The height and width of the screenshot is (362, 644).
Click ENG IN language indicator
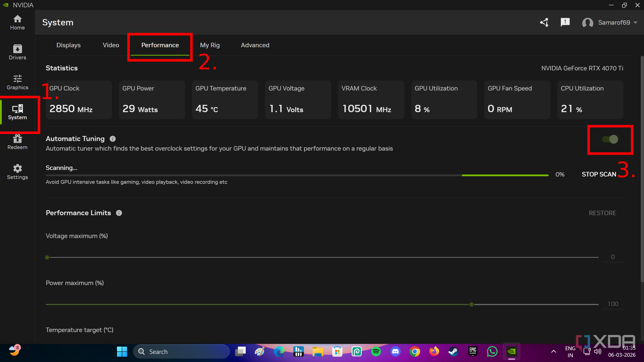(x=570, y=352)
